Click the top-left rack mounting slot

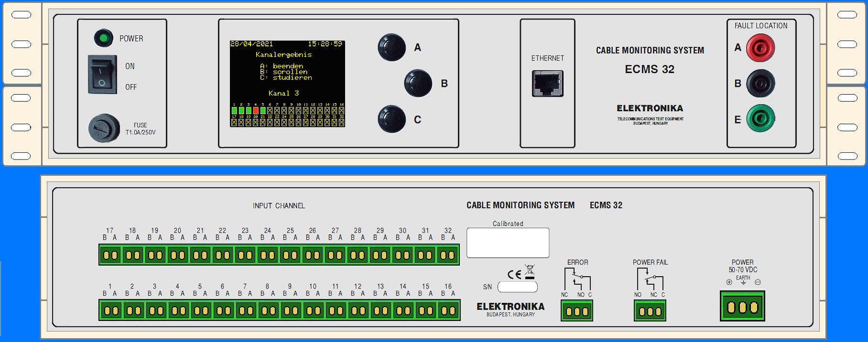click(x=21, y=15)
